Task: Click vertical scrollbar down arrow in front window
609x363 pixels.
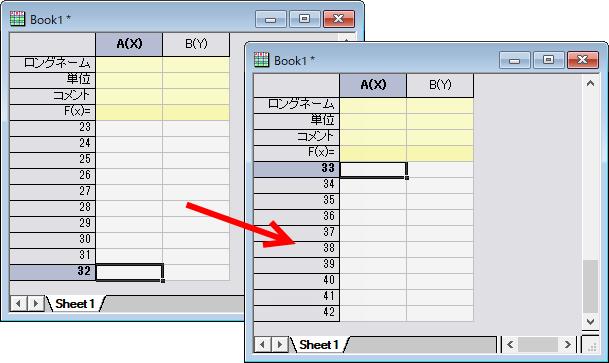Action: click(590, 321)
